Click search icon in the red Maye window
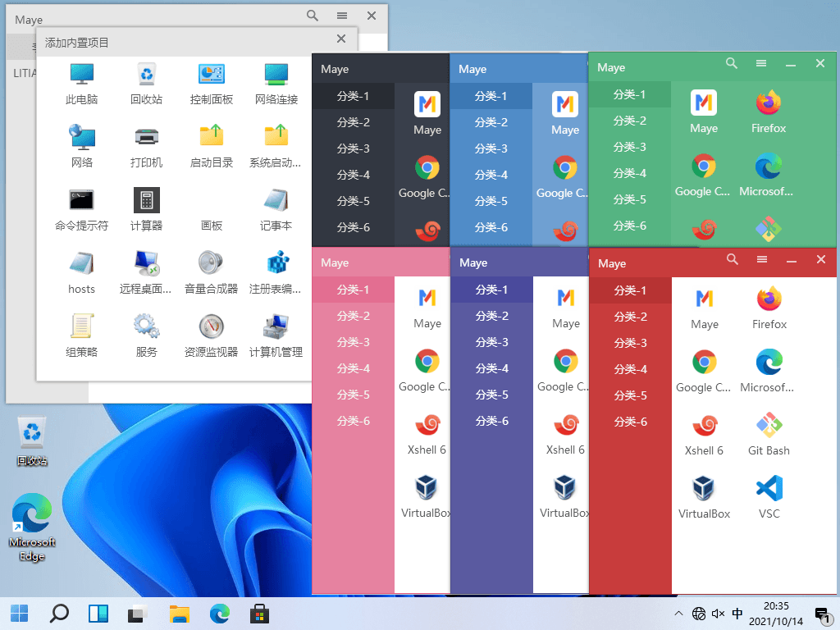 [x=733, y=260]
